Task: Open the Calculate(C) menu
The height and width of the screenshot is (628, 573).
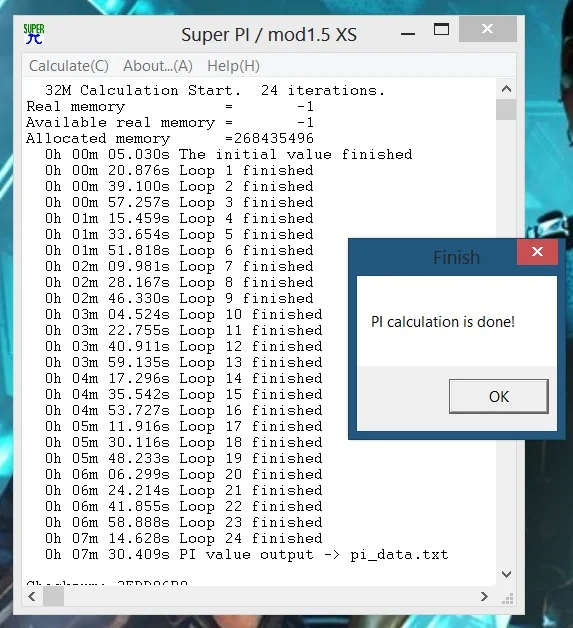Action: (69, 66)
